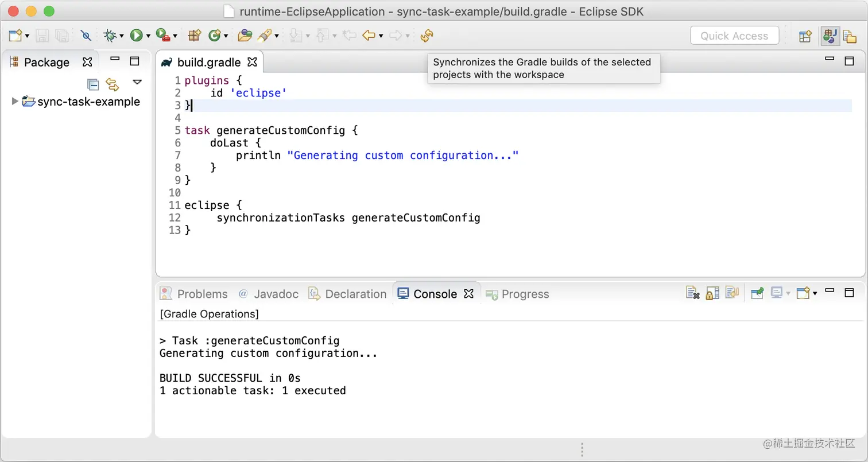Select the Console tab
Viewport: 868px width, 462px height.
coord(428,294)
